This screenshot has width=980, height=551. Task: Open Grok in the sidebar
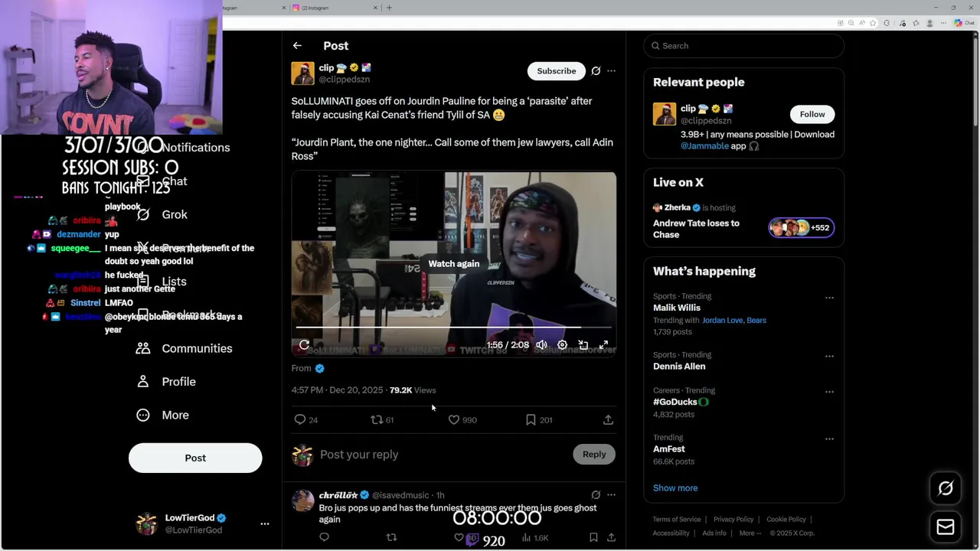[162, 215]
